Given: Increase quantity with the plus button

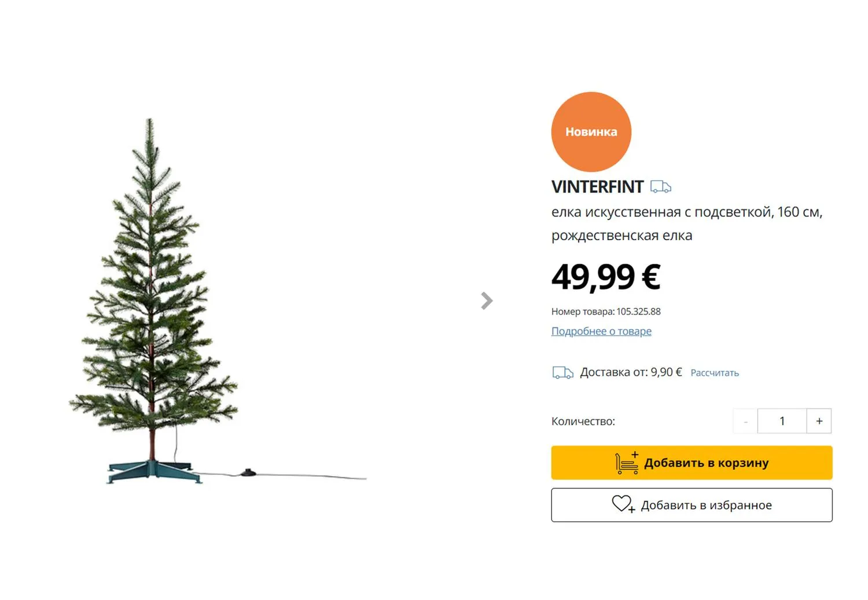Looking at the screenshot, I should (x=819, y=421).
